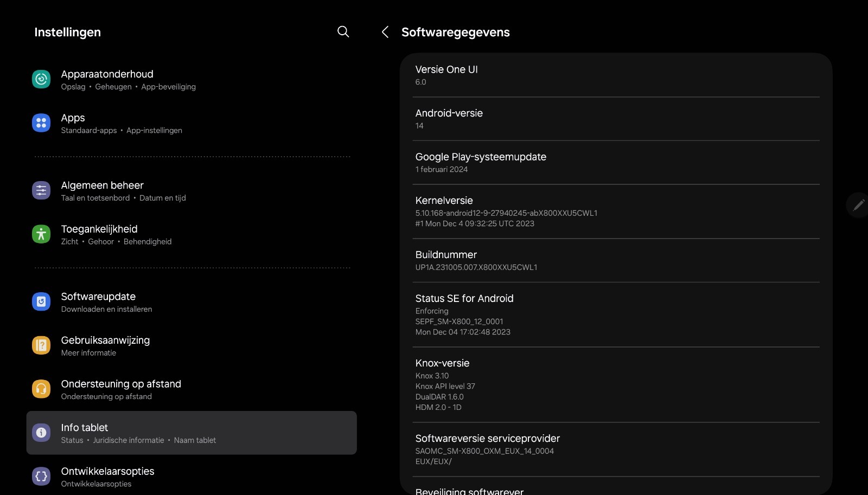The image size is (868, 495).
Task: Select the Info tablet entry
Action: [192, 433]
